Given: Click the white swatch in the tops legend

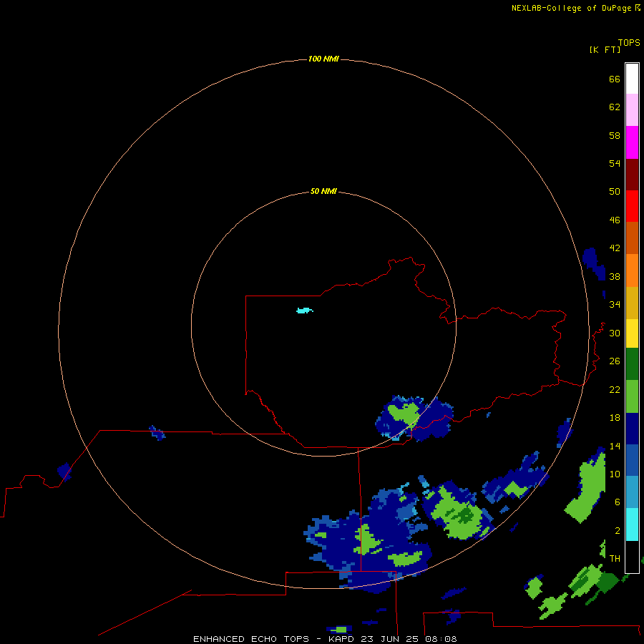Looking at the screenshot, I should [632, 79].
